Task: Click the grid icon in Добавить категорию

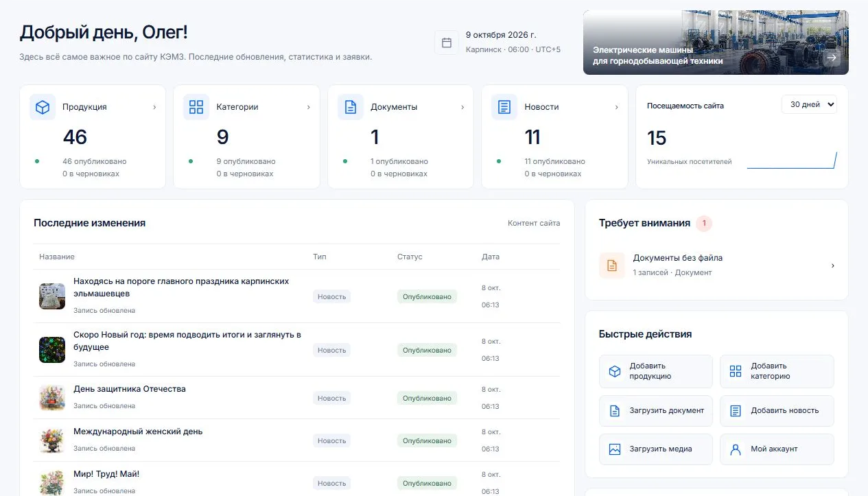Action: pyautogui.click(x=736, y=371)
